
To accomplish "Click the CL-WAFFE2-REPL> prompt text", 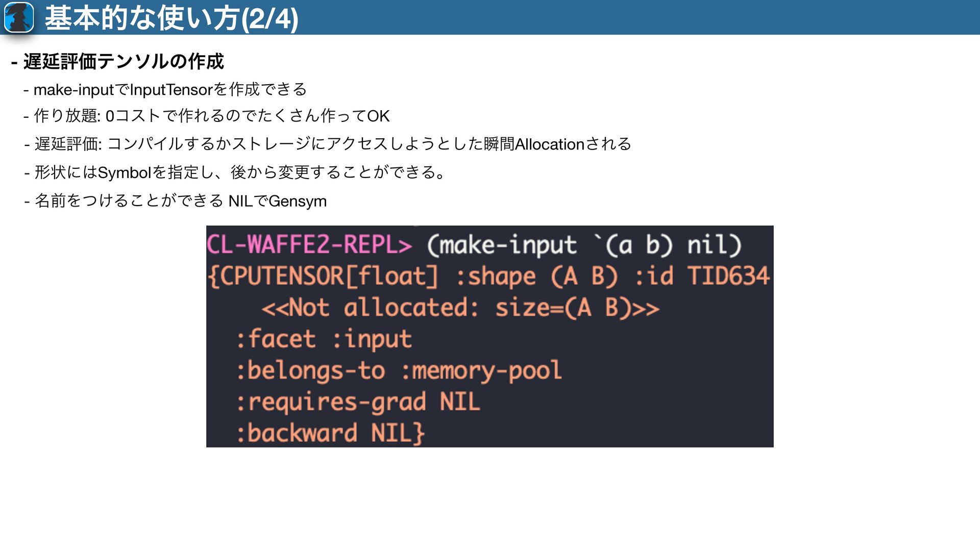I will 309,245.
